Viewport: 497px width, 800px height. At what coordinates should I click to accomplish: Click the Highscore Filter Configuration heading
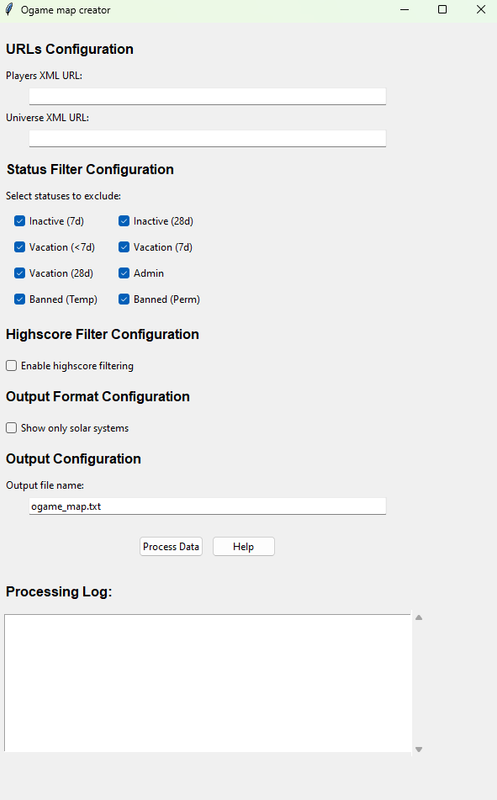point(102,334)
